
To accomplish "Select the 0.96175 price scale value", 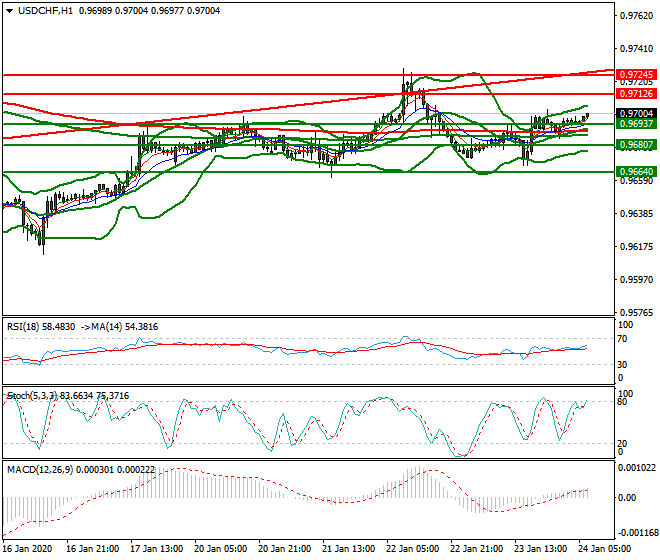I will 636,247.
